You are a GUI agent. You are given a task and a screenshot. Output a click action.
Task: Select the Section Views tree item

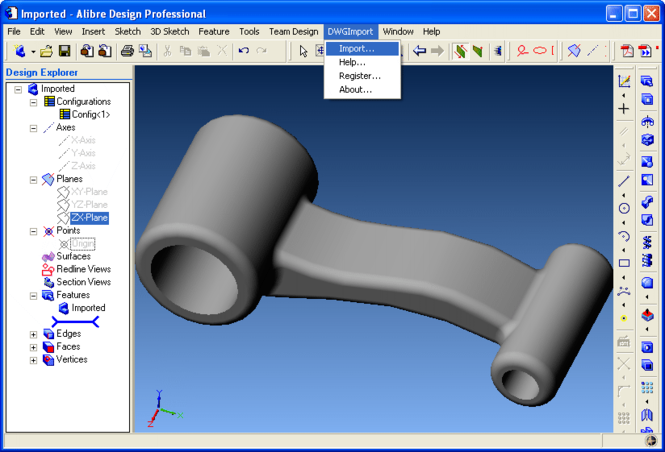tap(83, 282)
